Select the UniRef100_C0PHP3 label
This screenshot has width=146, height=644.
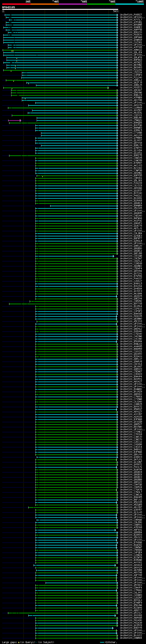coord(131,75)
